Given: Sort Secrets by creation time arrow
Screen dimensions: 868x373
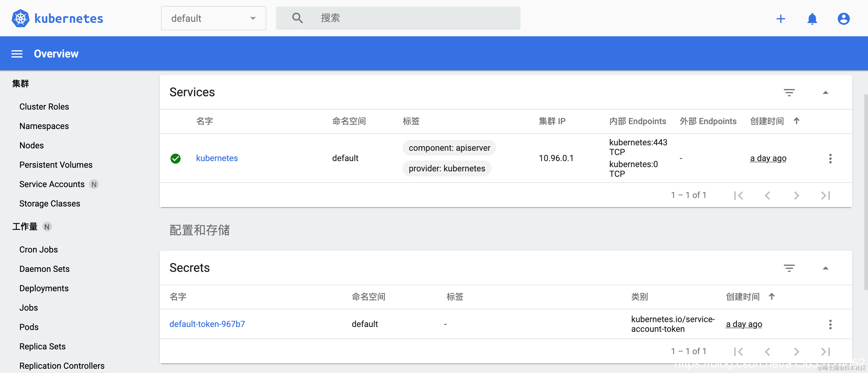Looking at the screenshot, I should [772, 296].
